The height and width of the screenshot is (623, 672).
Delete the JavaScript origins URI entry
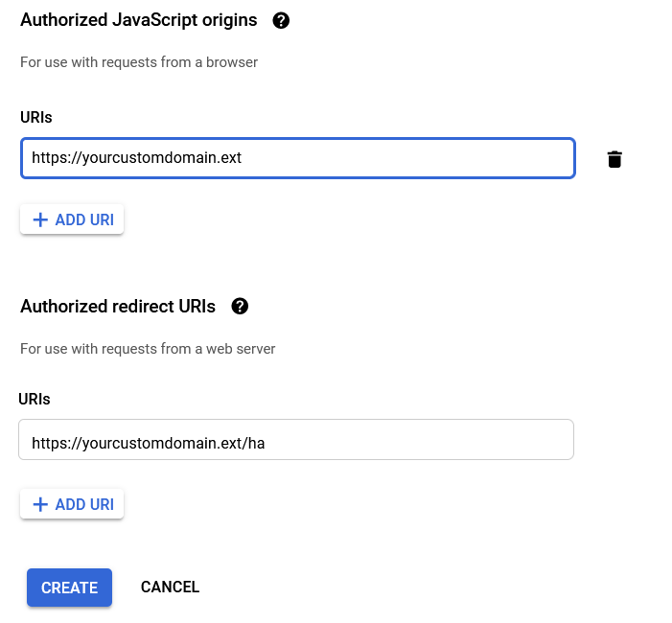tap(614, 159)
